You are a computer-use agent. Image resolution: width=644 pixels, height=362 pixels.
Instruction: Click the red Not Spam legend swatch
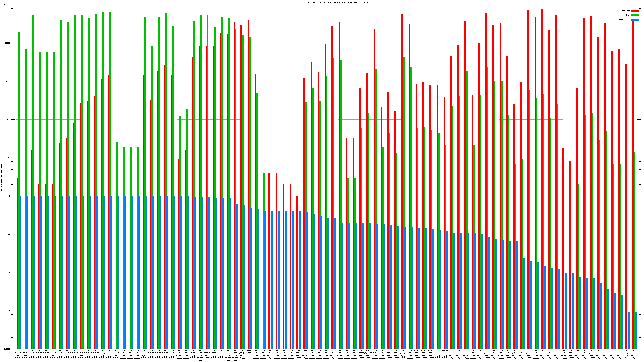pyautogui.click(x=635, y=11)
